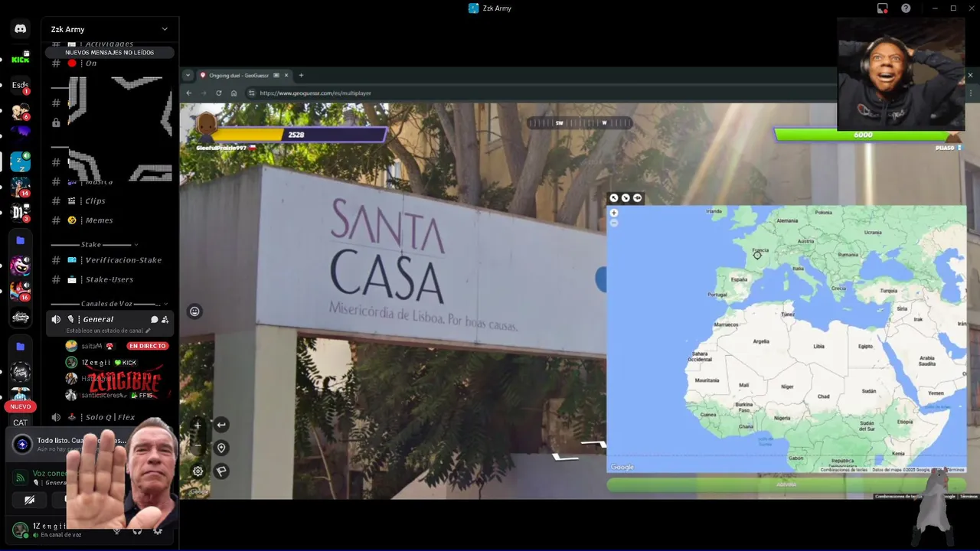980x551 pixels.
Task: Zoom out on the guess map
Action: (x=614, y=223)
